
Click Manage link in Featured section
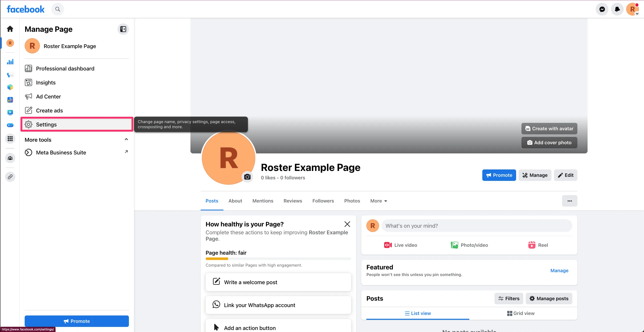tap(559, 271)
